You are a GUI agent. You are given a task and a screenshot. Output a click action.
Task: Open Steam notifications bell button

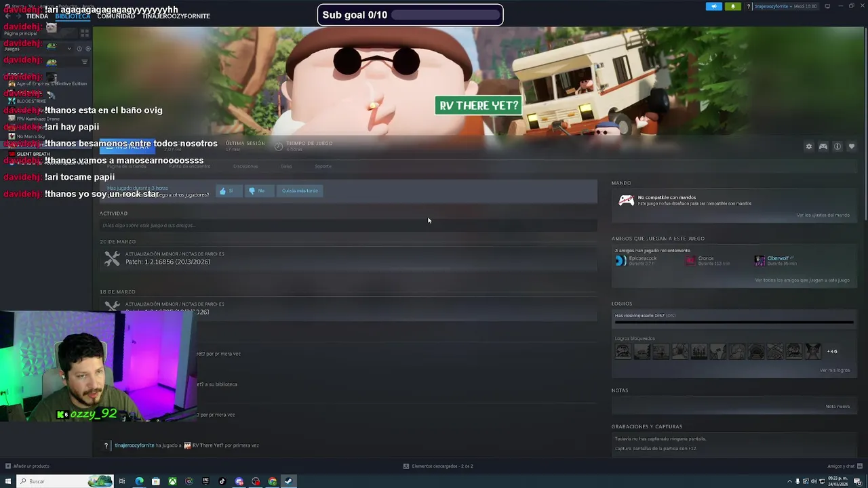point(732,6)
